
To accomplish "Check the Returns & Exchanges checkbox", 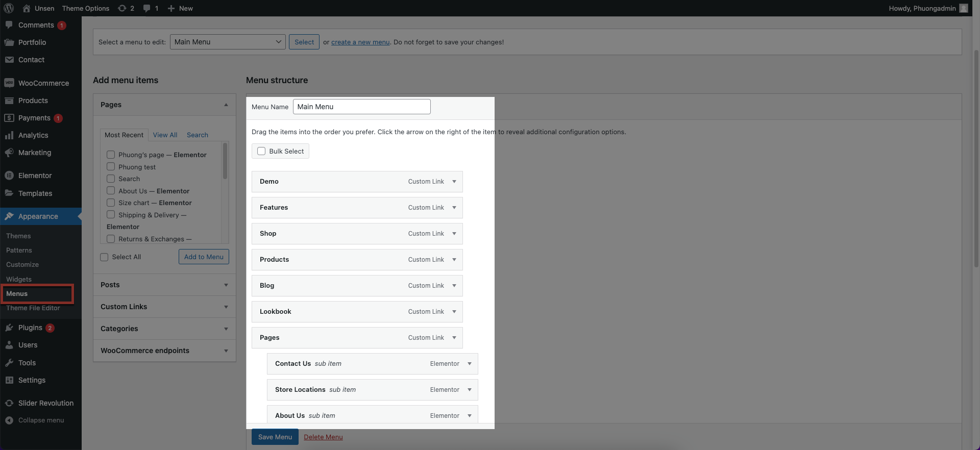I will click(111, 238).
